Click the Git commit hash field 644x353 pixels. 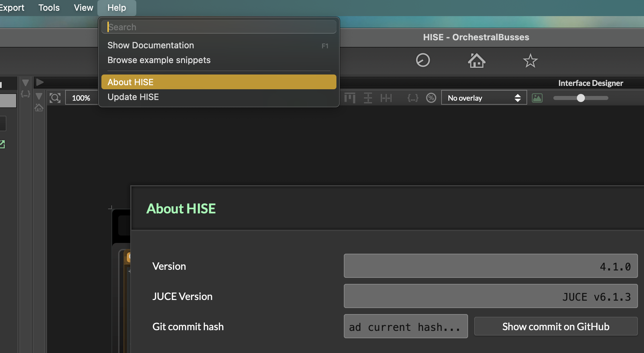pyautogui.click(x=406, y=326)
